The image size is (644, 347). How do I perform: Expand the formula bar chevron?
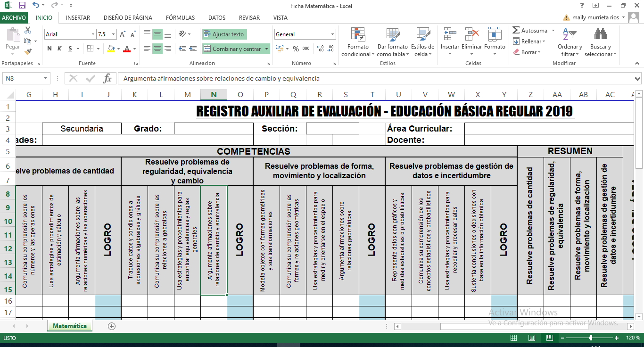(638, 79)
